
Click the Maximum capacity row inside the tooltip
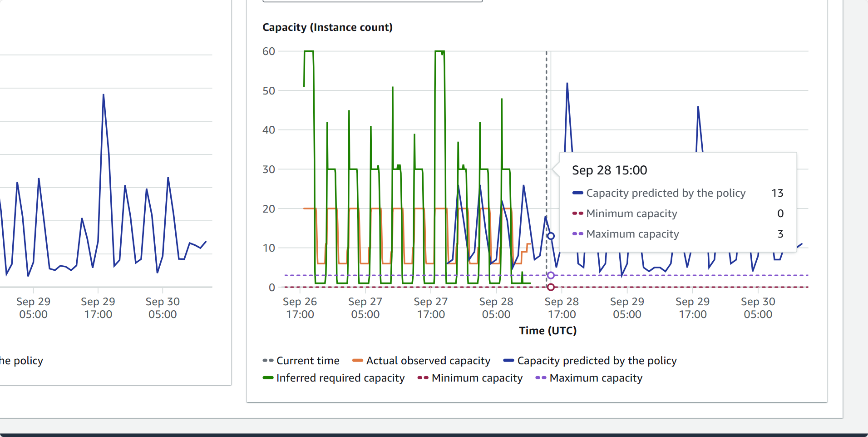[x=632, y=234]
